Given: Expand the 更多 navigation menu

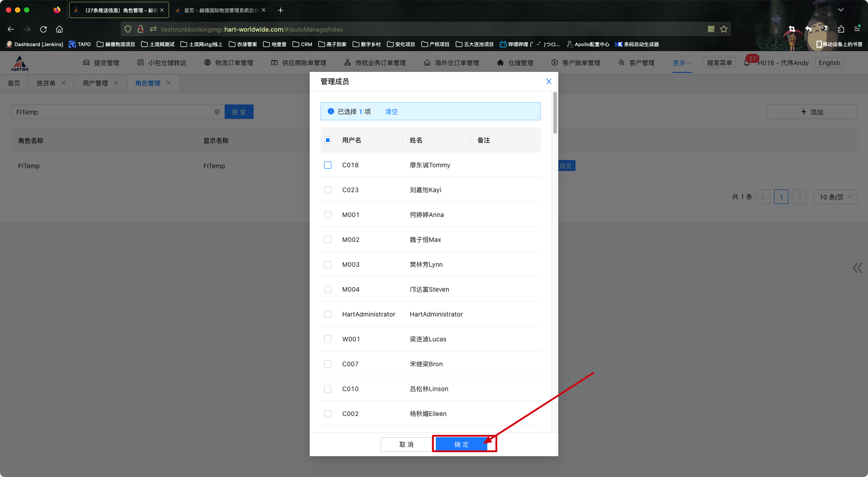Looking at the screenshot, I should (x=681, y=63).
